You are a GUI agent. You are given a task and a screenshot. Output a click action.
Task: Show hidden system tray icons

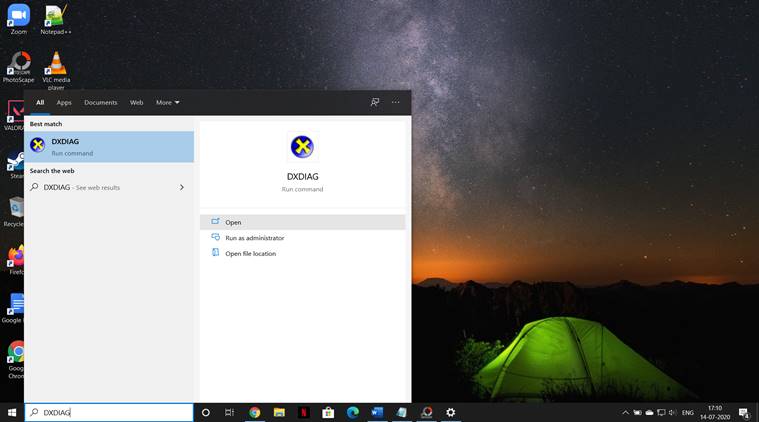coord(625,413)
